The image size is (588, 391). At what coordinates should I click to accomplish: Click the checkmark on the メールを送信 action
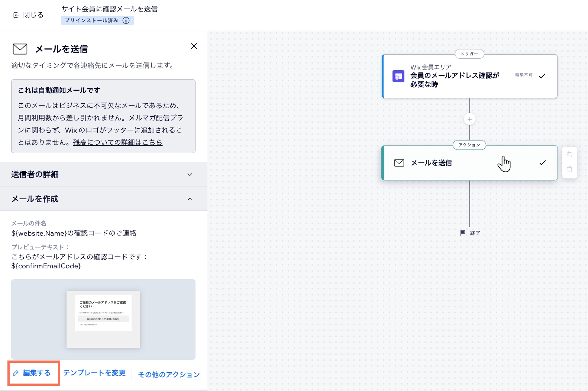[x=542, y=163]
